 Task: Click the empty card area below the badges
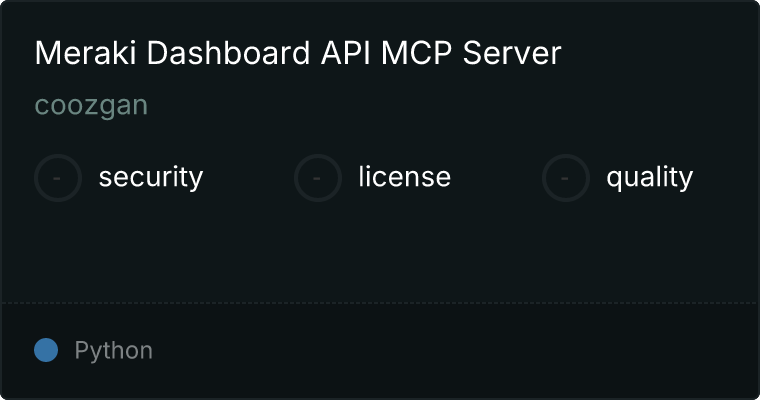pyautogui.click(x=380, y=252)
